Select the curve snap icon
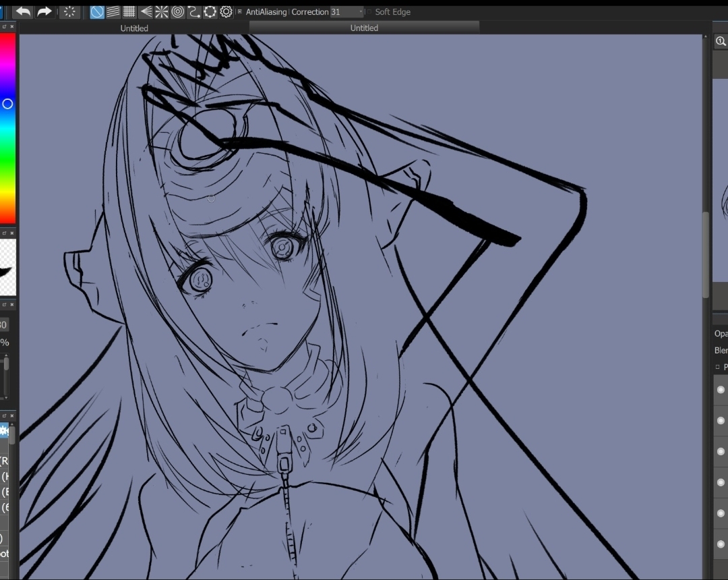Image resolution: width=728 pixels, height=580 pixels. click(193, 11)
